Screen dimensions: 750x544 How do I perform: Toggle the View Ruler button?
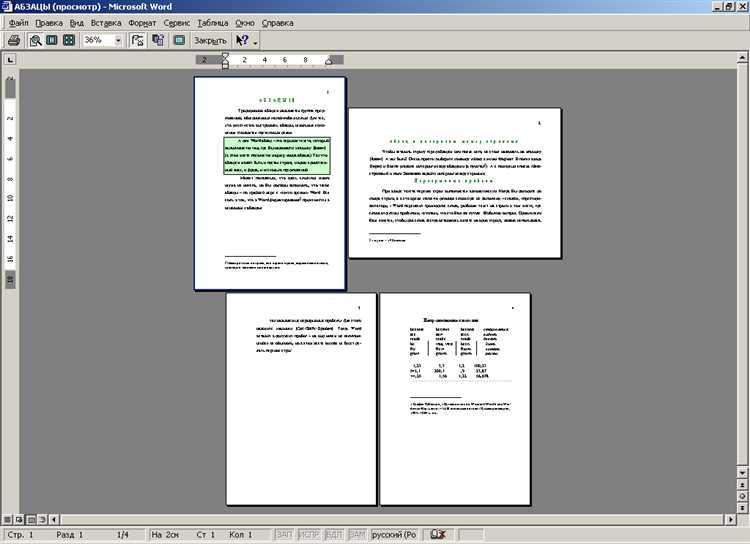tap(137, 41)
